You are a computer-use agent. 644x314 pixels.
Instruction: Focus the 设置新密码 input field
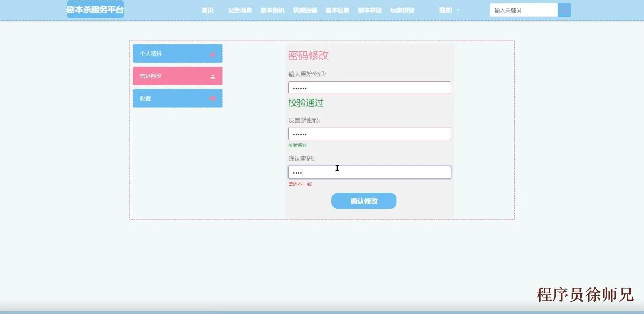click(370, 134)
